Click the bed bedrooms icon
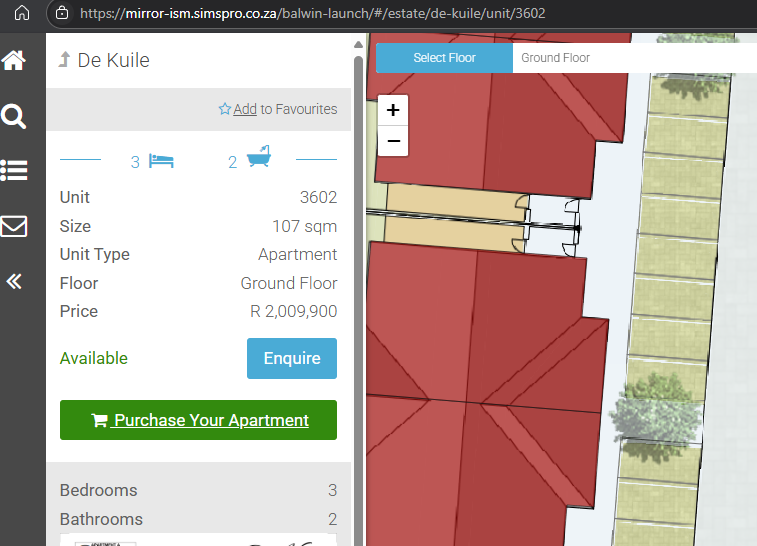 click(161, 160)
